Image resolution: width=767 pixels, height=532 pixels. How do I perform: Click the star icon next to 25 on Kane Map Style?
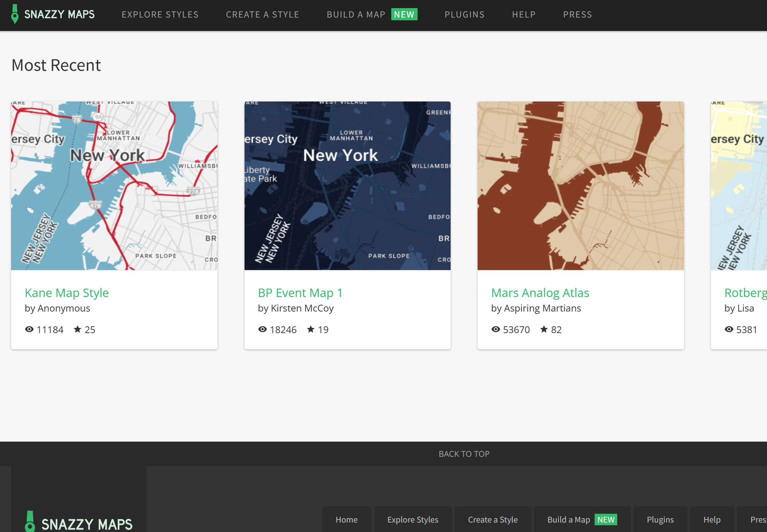tap(77, 329)
